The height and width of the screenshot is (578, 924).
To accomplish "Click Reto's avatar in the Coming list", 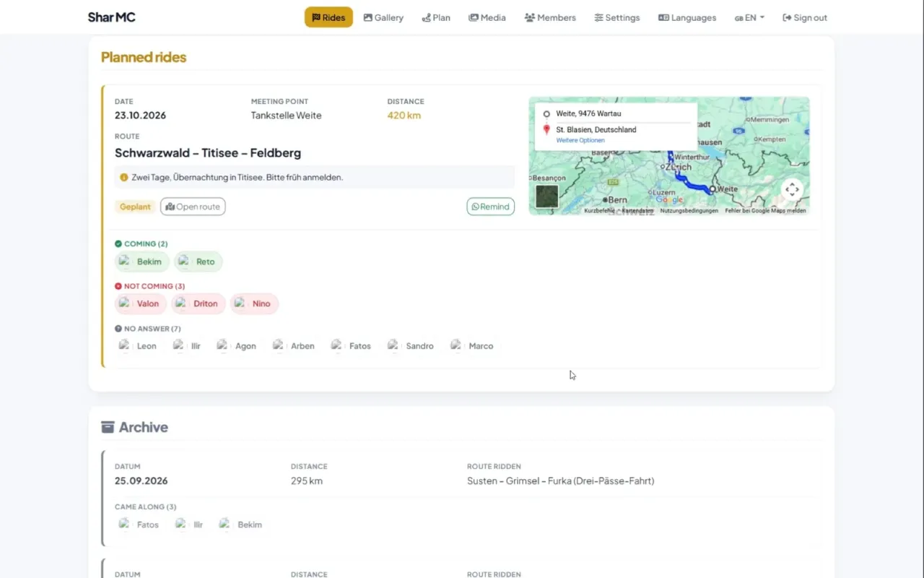I will click(184, 262).
